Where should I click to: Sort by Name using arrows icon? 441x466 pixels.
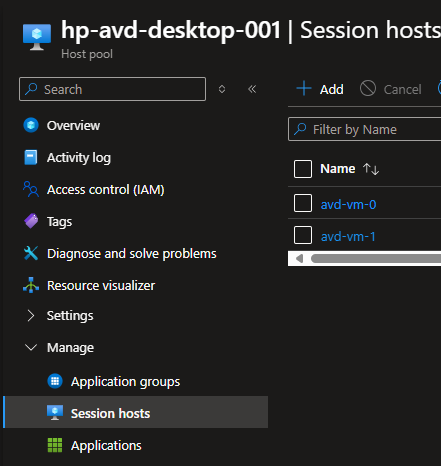(371, 169)
